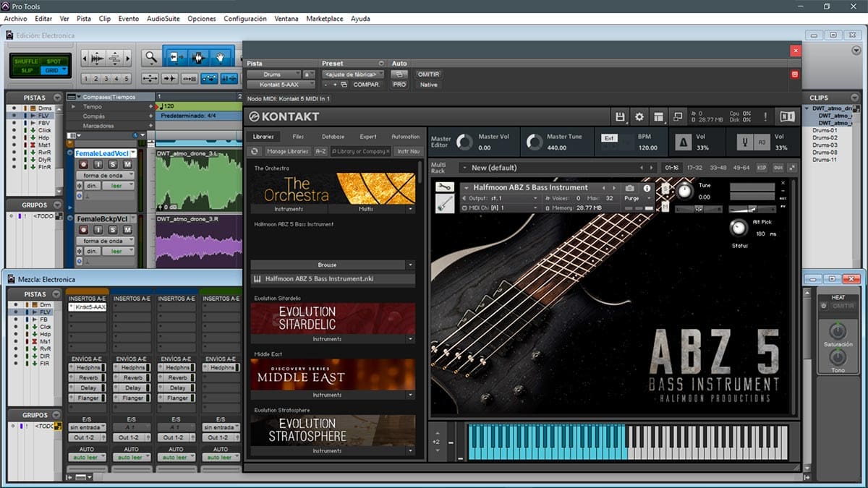This screenshot has height=488, width=868.
Task: Click the rack minimize-all icon in Multi Rack header
Action: tap(792, 168)
